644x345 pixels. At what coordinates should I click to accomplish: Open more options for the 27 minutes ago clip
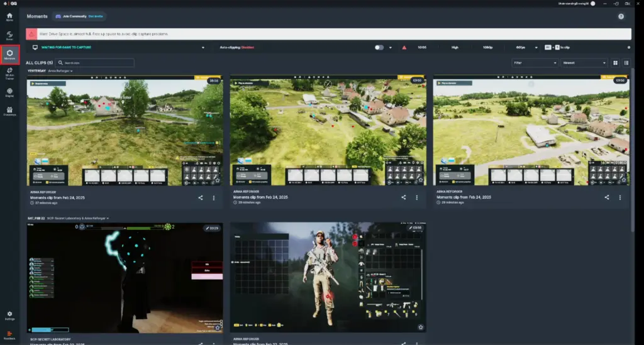214,198
